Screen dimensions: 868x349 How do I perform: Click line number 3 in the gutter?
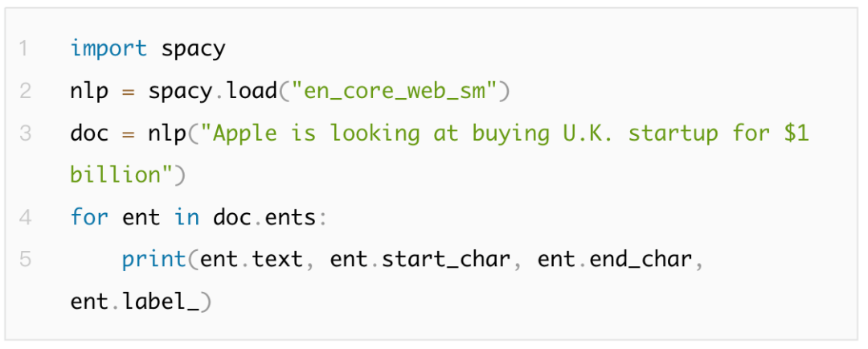(x=24, y=133)
